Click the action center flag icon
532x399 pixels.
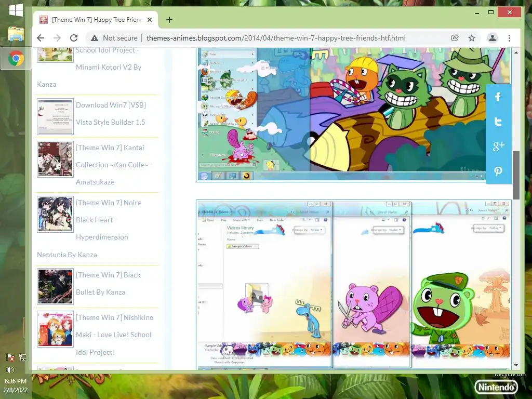pyautogui.click(x=10, y=357)
